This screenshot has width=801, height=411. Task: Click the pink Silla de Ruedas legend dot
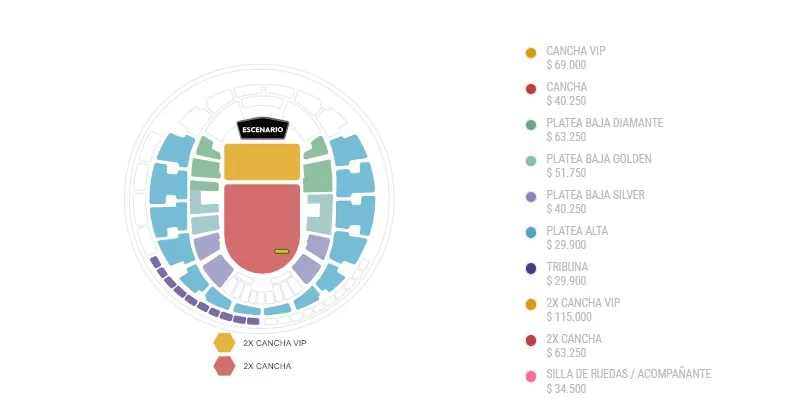coord(531,377)
